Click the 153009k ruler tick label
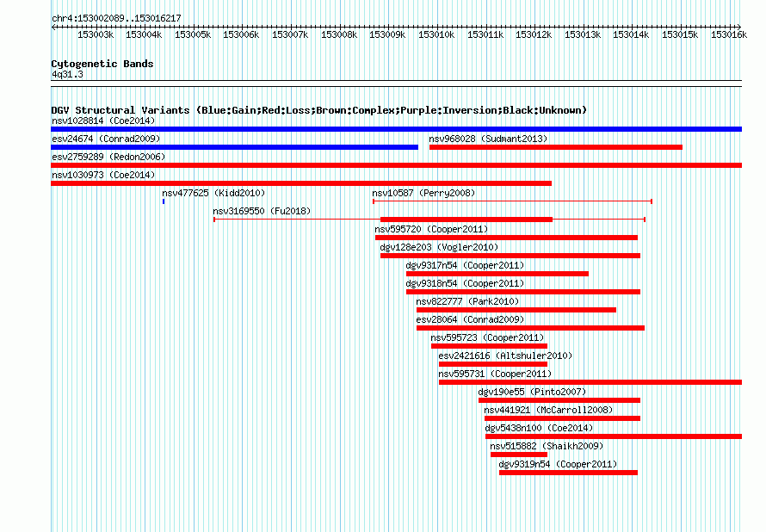766x532 pixels. click(387, 34)
